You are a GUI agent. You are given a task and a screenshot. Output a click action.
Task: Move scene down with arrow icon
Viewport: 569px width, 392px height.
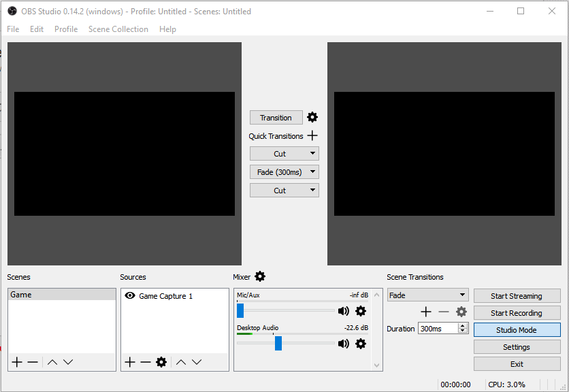tap(68, 362)
